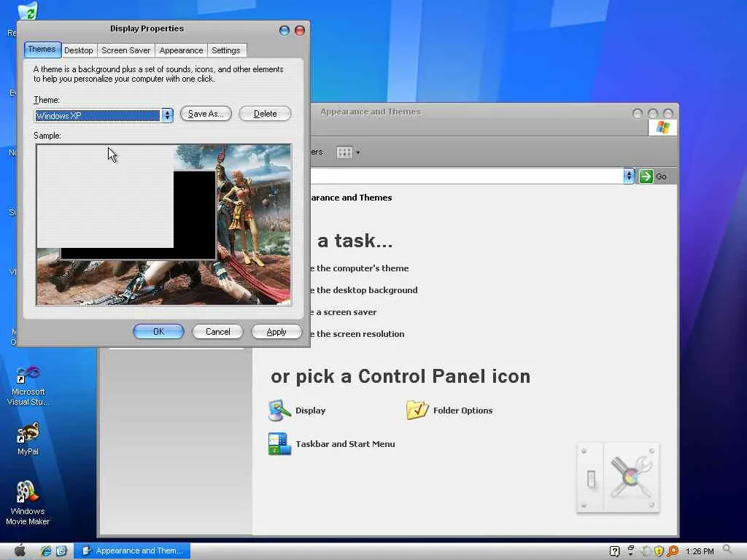This screenshot has height=560, width=747.
Task: Click the 'the computer's theme' task link
Action: tap(360, 268)
